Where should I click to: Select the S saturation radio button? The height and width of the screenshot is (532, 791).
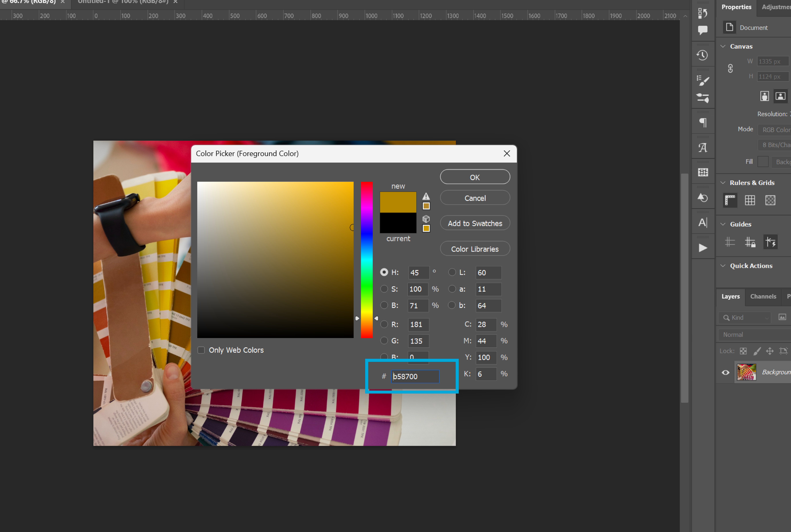tap(384, 289)
